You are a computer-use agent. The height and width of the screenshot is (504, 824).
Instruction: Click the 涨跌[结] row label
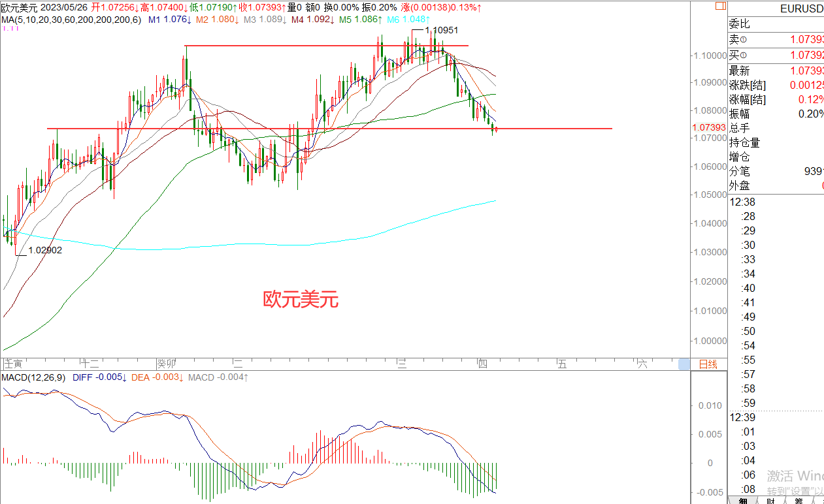click(748, 86)
